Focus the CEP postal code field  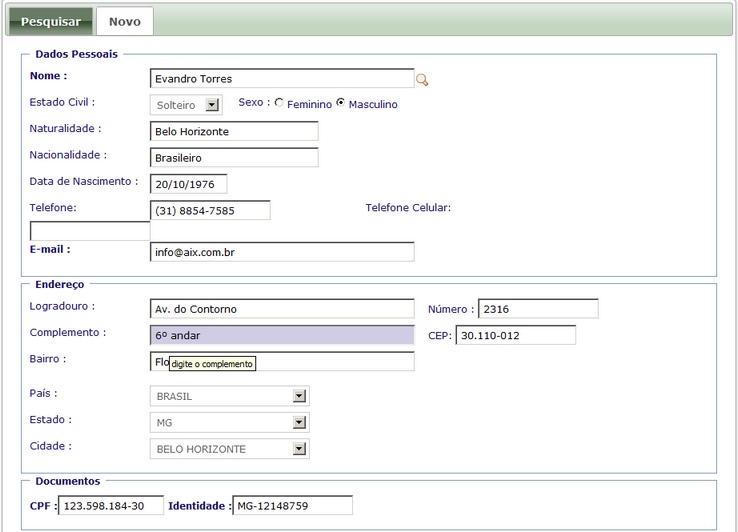coord(515,335)
